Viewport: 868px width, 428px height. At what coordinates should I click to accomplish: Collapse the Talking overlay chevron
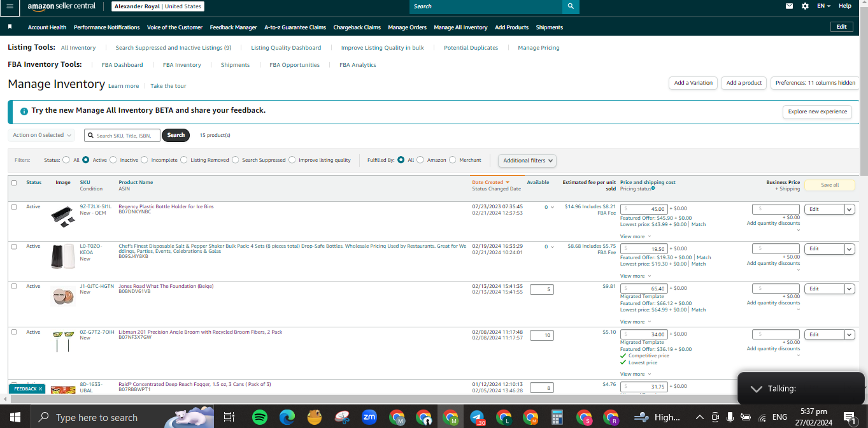[x=756, y=389]
